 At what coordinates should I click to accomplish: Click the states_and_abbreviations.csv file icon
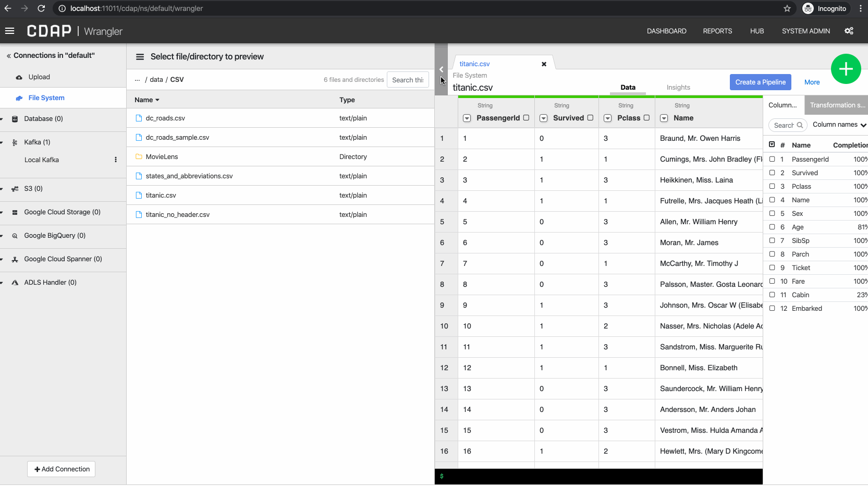coord(139,176)
